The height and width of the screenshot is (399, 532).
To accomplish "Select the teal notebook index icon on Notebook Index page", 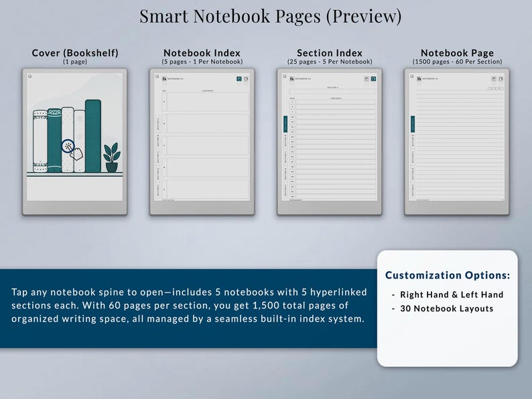I will pos(239,78).
